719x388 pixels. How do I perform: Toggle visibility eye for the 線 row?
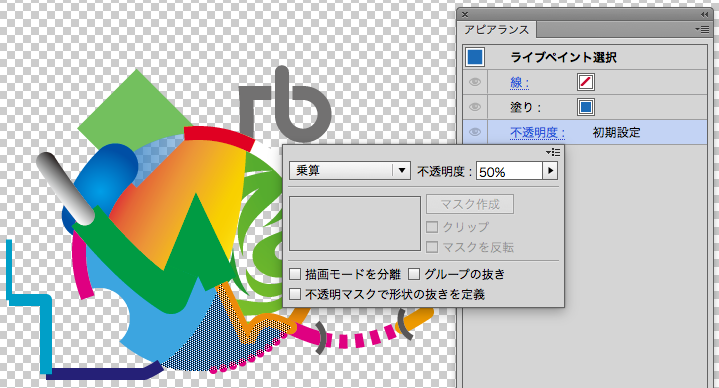[x=475, y=82]
